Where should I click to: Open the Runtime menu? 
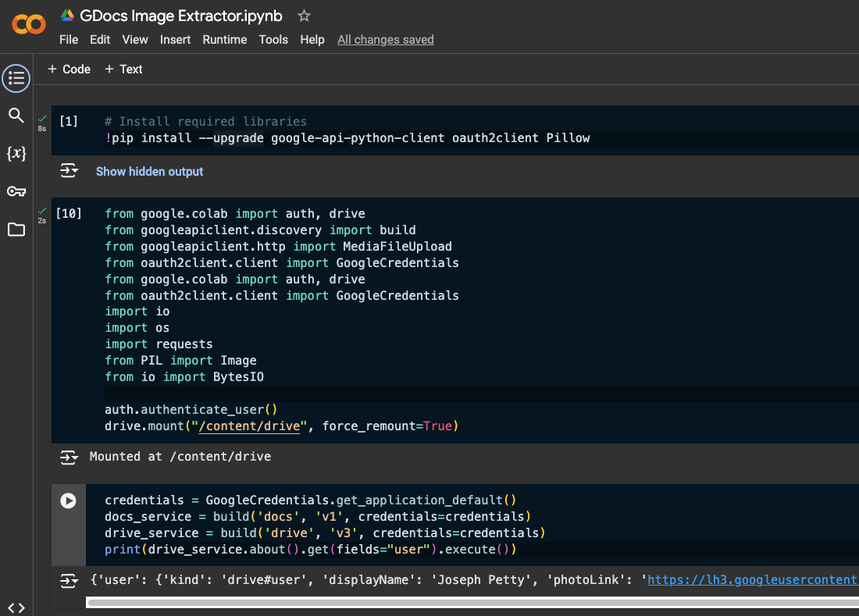click(x=224, y=40)
